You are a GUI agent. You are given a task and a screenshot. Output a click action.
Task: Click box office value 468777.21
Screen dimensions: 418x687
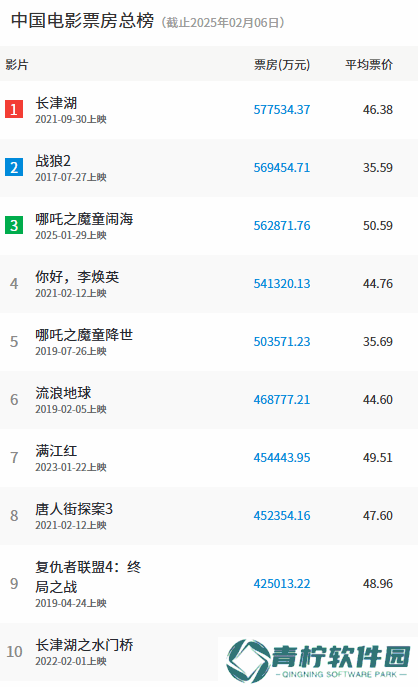pyautogui.click(x=282, y=400)
